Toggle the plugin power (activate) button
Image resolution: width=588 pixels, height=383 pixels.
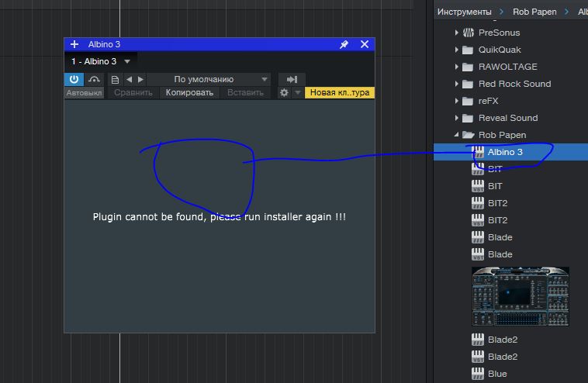coord(74,79)
